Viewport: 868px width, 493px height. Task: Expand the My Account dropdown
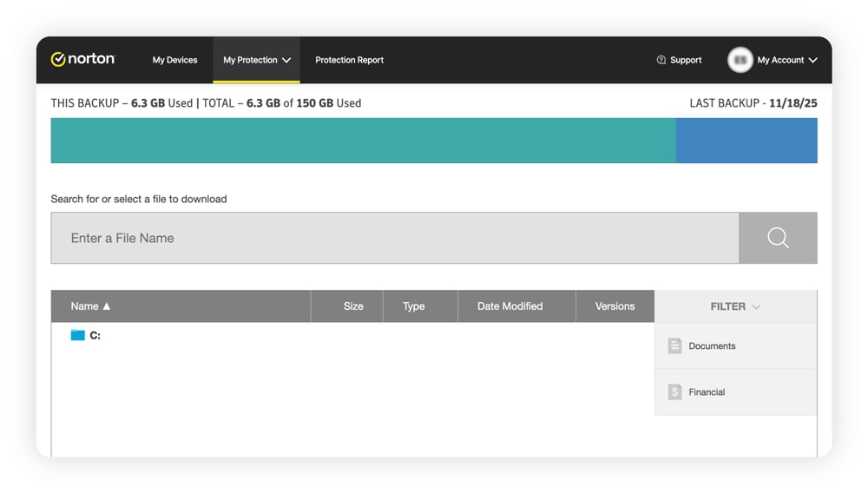click(x=787, y=60)
